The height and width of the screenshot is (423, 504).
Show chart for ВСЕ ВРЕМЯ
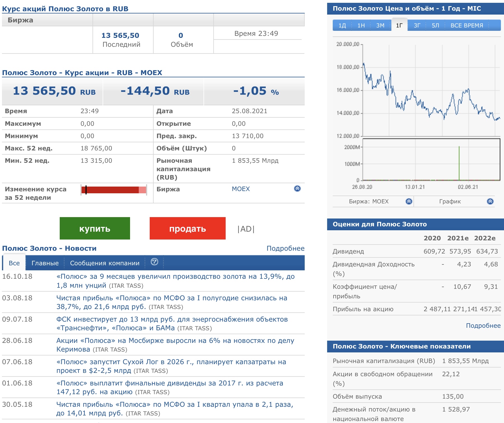pyautogui.click(x=466, y=25)
